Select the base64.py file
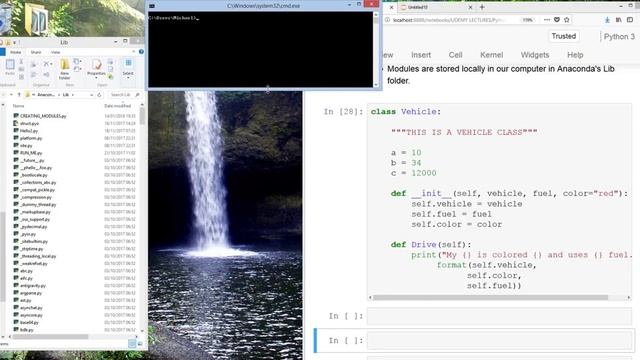The image size is (640, 360). point(29,322)
